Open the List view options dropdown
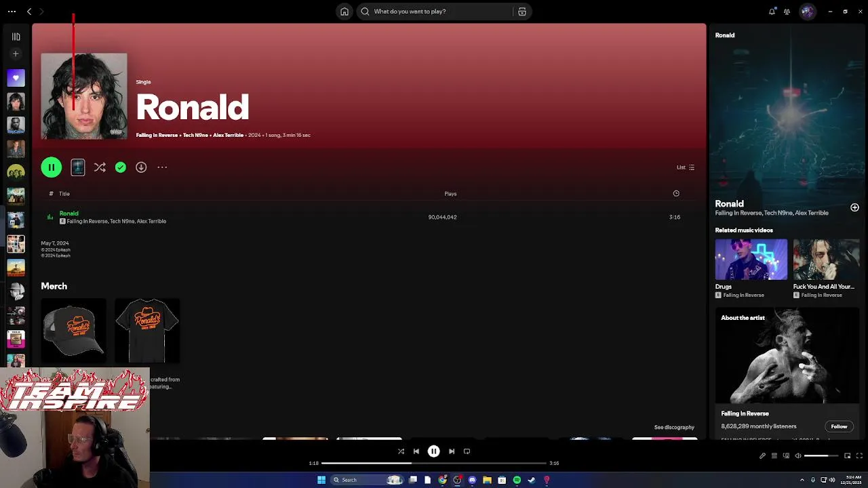The height and width of the screenshot is (488, 868). [686, 167]
